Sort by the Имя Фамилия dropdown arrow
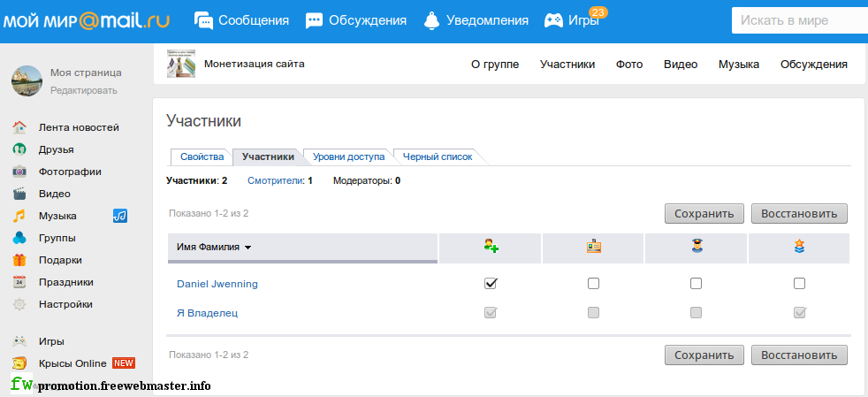Screen dimensions: 868x397 248,248
